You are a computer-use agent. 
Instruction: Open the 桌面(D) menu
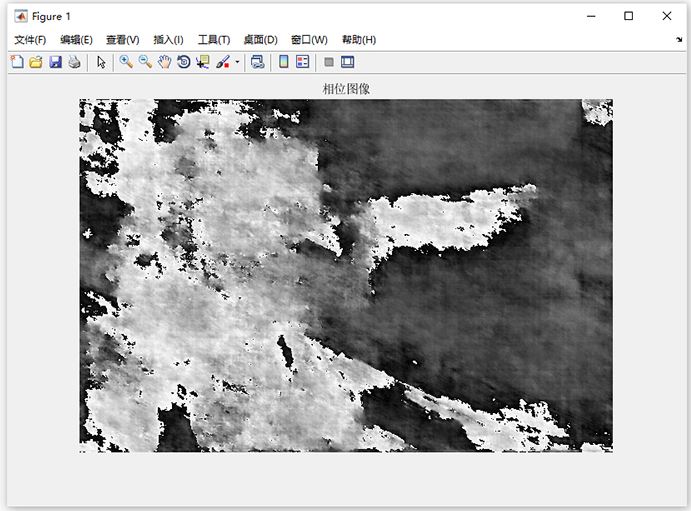(260, 40)
